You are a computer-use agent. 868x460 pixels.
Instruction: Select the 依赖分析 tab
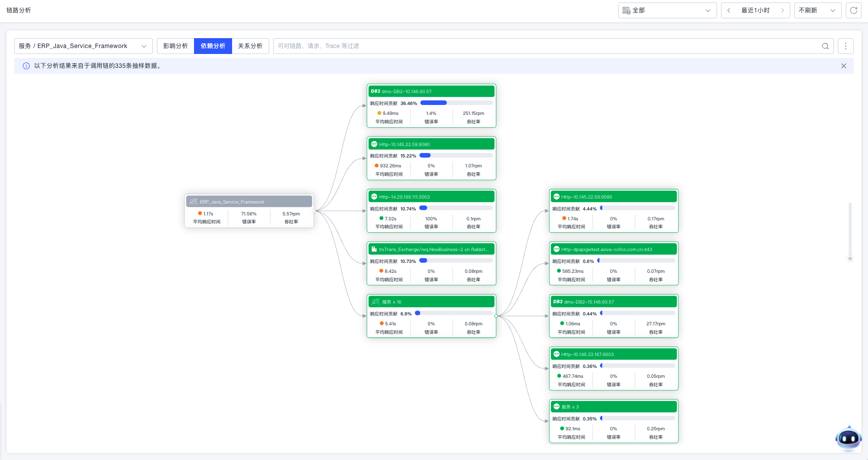[x=213, y=46]
